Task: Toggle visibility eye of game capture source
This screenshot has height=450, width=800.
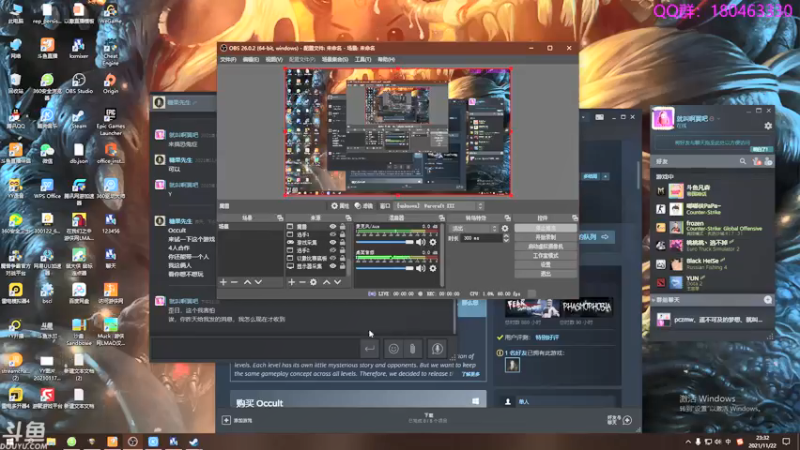Action: pos(333,242)
